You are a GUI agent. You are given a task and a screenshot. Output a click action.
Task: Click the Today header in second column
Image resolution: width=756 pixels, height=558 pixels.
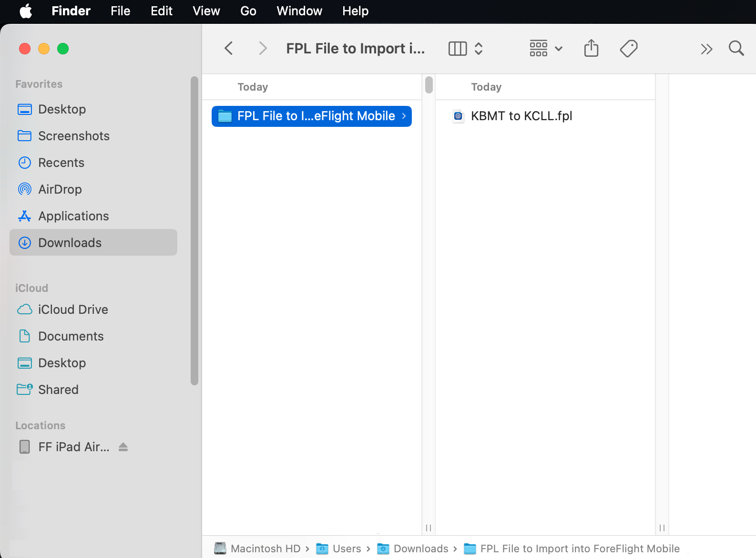pyautogui.click(x=486, y=87)
